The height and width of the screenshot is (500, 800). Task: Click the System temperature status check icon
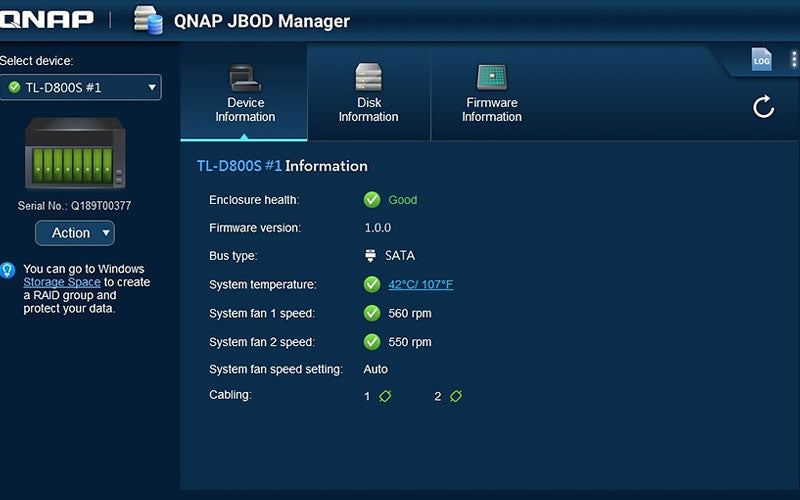372,285
